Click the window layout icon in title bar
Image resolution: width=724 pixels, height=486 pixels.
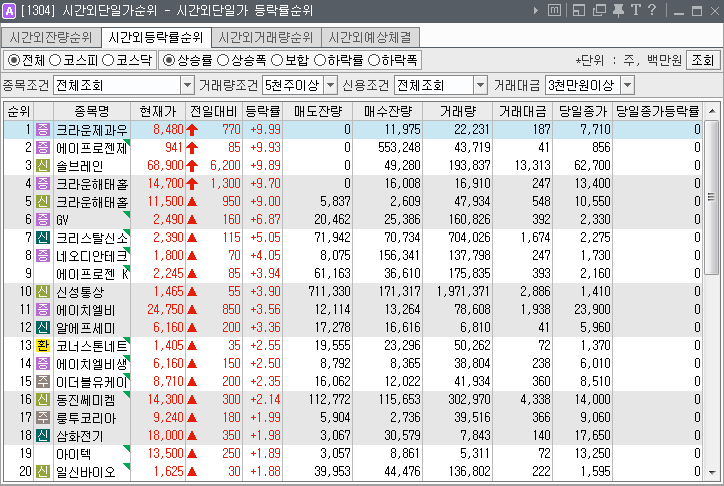pos(579,10)
